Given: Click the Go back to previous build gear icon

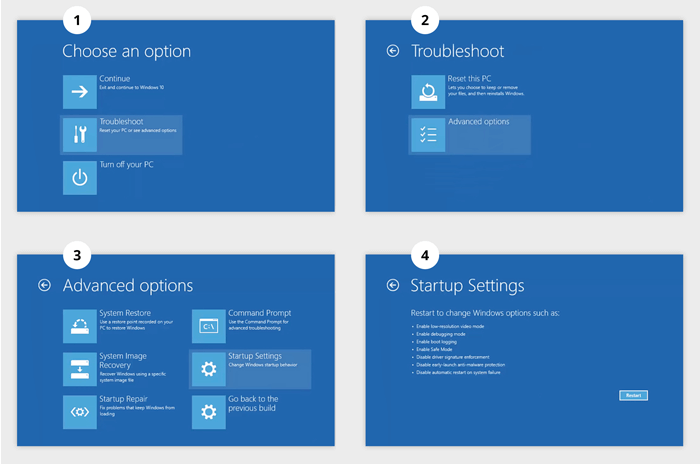Looking at the screenshot, I should point(209,411).
